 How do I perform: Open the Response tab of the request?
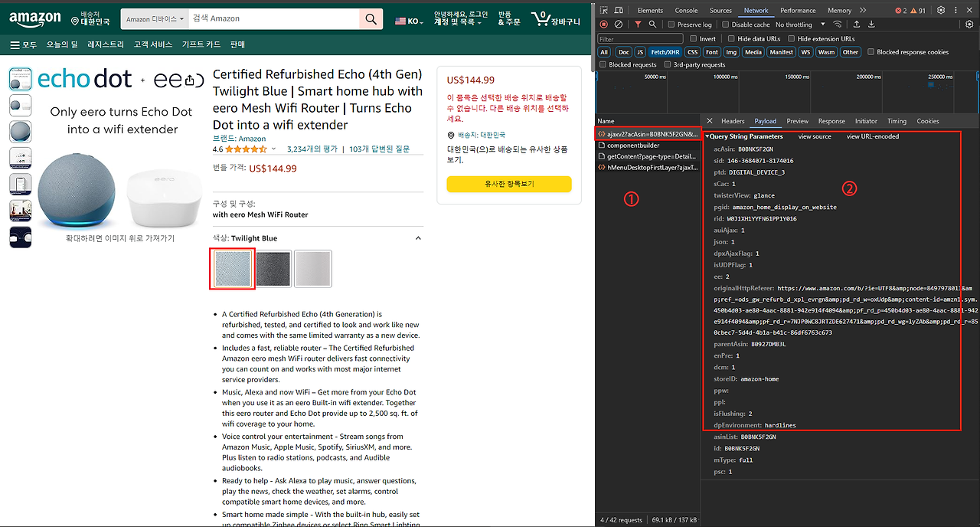point(831,121)
